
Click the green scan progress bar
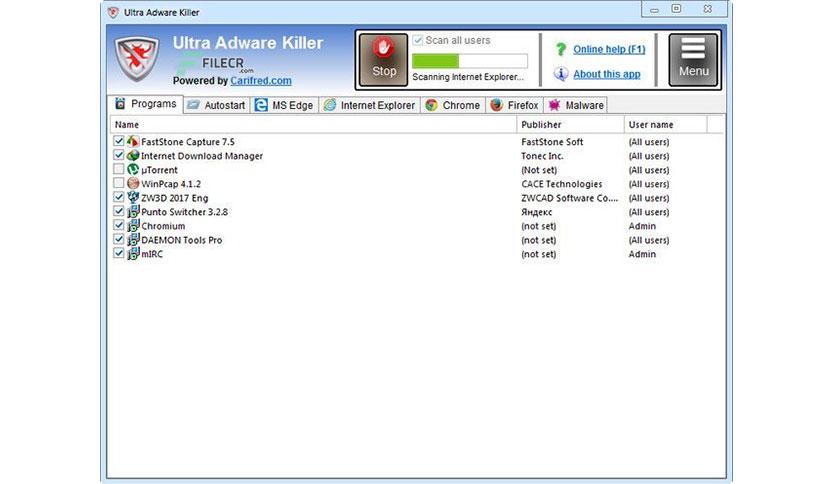(470, 61)
